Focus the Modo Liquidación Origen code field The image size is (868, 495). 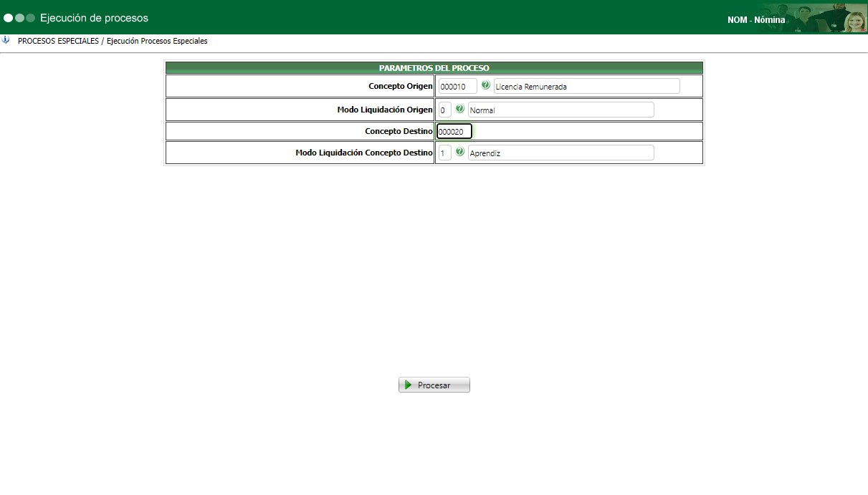point(444,110)
